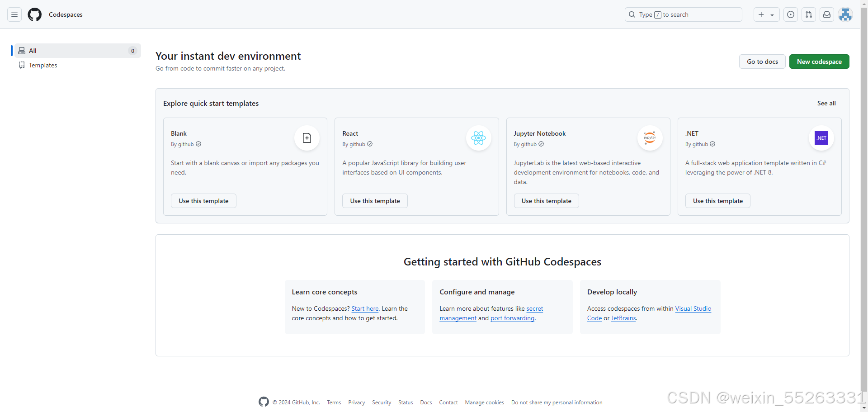Click the Codespaces header title
Image resolution: width=868 pixels, height=412 pixels.
66,14
